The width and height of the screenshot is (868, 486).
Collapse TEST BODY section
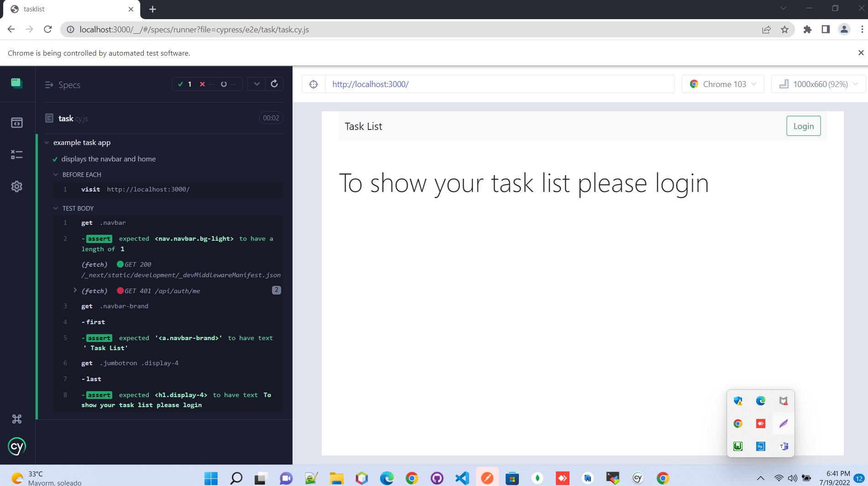tap(56, 208)
